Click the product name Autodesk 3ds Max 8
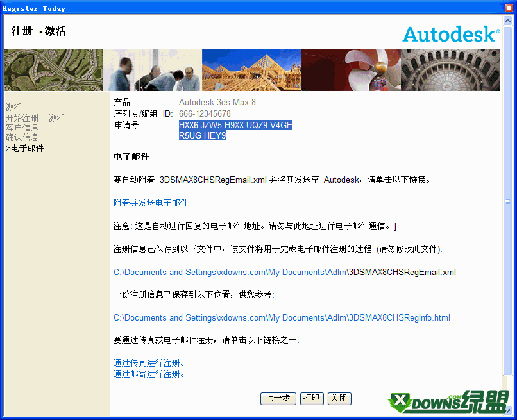 (x=217, y=102)
